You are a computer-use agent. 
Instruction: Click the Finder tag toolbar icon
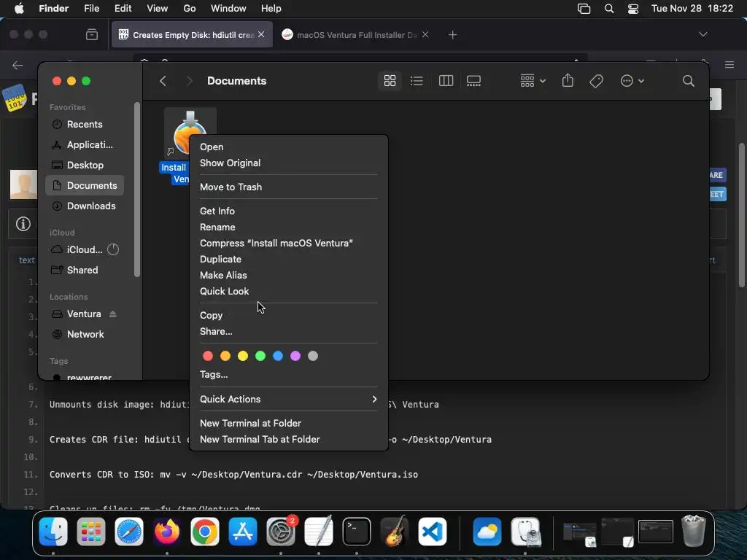596,81
